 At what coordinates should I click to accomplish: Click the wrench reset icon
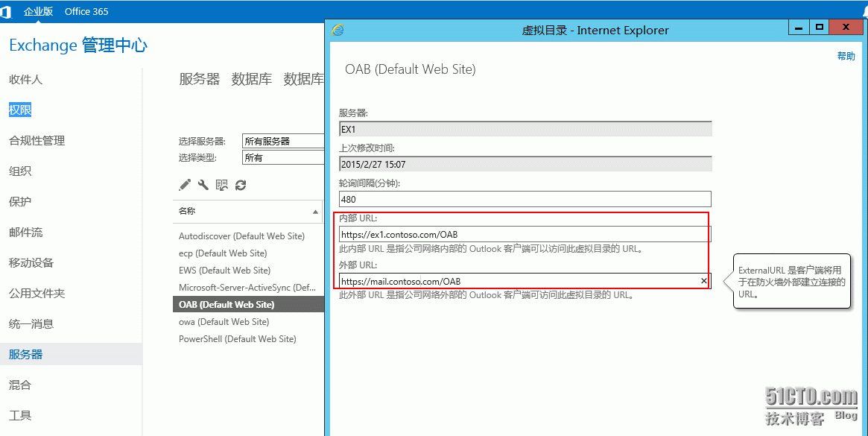click(203, 185)
